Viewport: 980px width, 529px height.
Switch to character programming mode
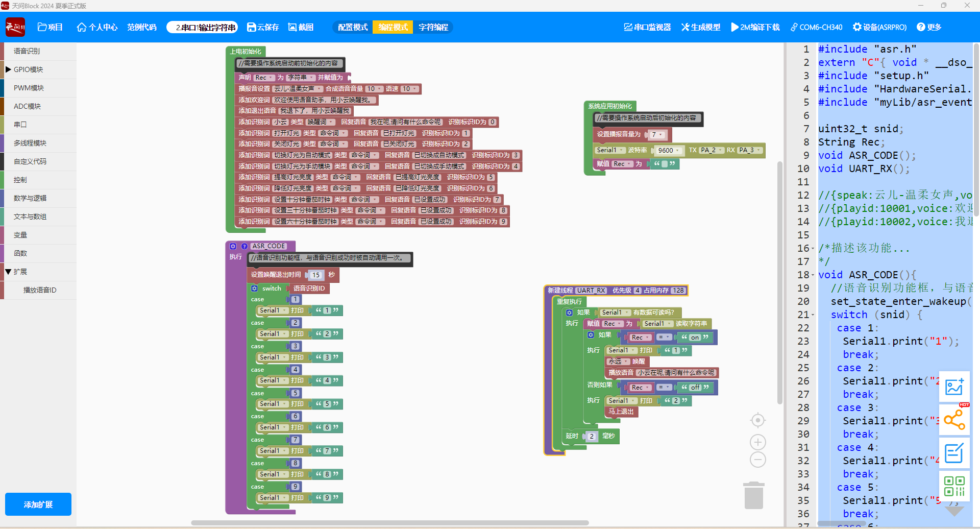[433, 27]
